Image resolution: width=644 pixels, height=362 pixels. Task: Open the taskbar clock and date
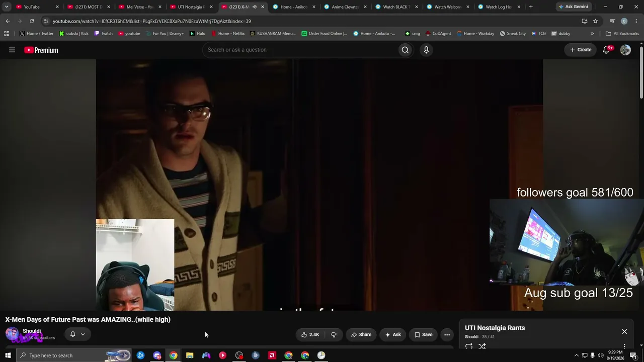(616, 355)
